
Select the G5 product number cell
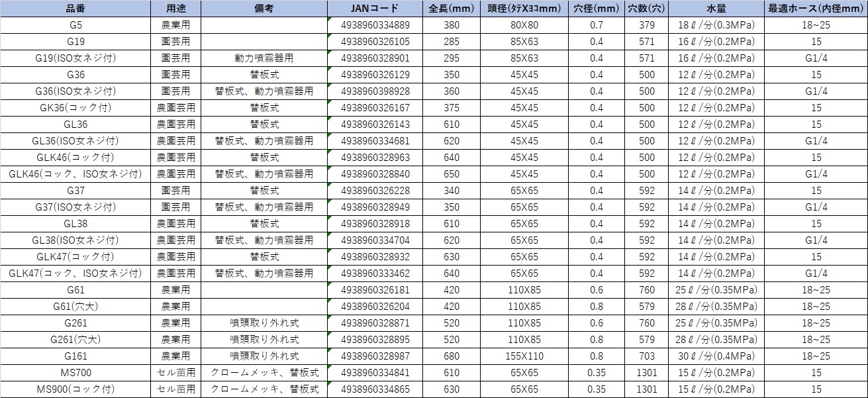(x=75, y=25)
